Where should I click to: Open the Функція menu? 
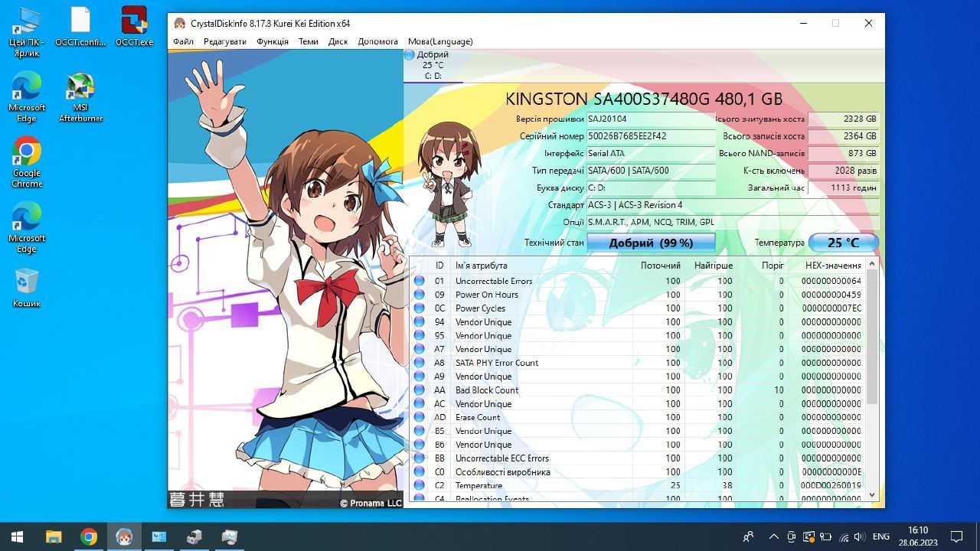(273, 41)
